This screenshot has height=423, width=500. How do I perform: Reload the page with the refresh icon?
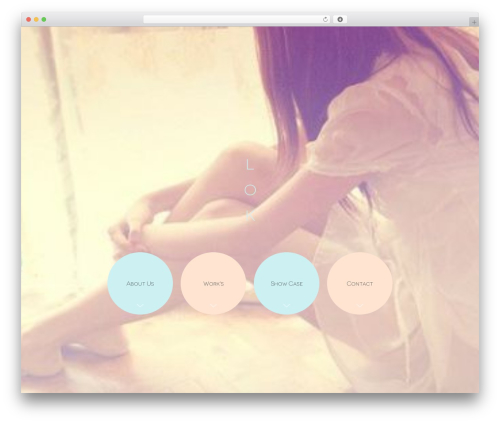point(325,20)
